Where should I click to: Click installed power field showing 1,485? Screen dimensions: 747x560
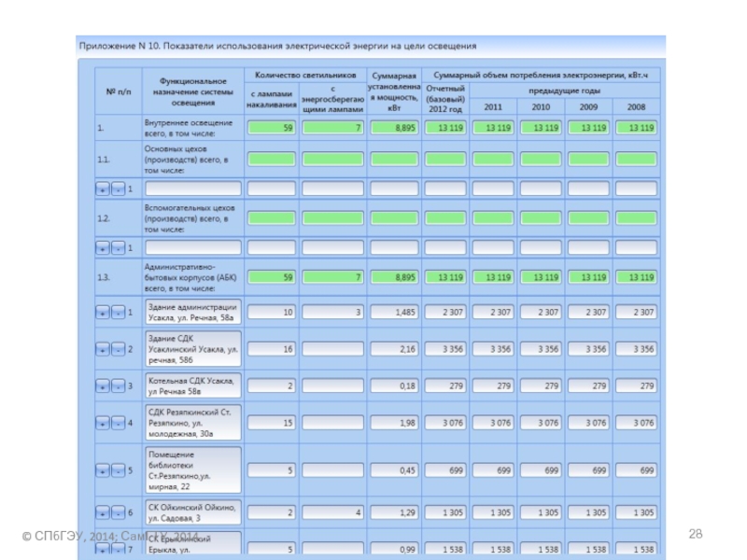click(393, 312)
